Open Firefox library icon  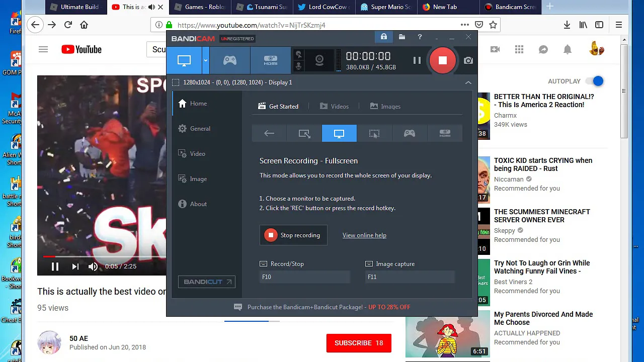[x=583, y=25]
